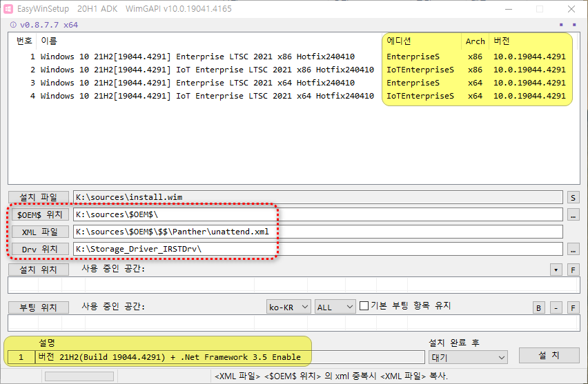This screenshot has width=588, height=384.
Task: Click the F button on boot location row
Action: coord(573,308)
